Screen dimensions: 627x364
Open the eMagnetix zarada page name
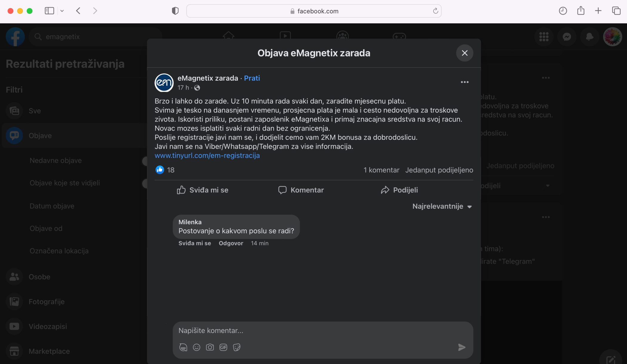[x=208, y=78]
